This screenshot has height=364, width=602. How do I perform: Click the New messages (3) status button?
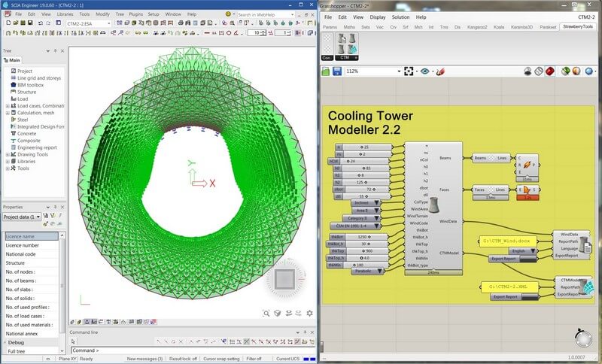tap(144, 359)
